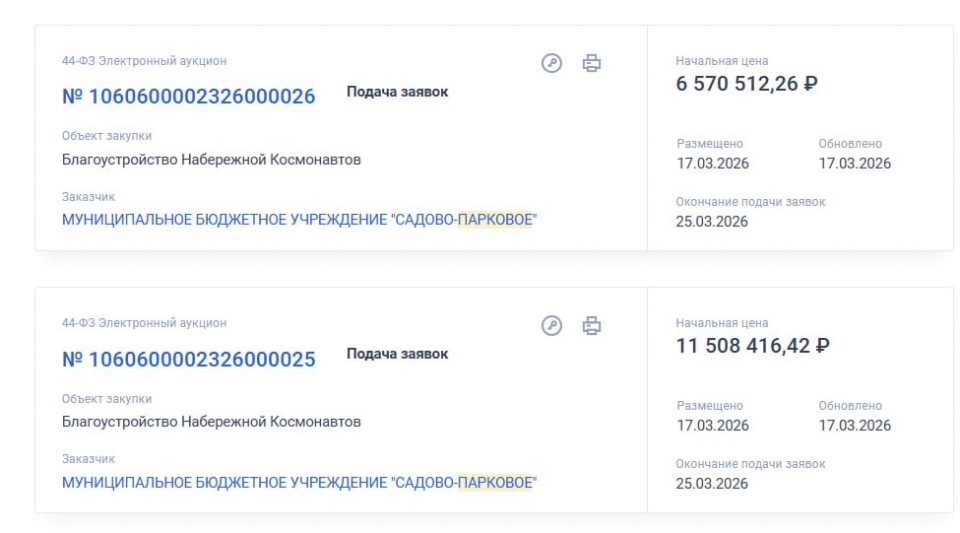This screenshot has width=960, height=533.
Task: Click the '44-ФЗ Электронный аукцион' label of auction 026
Action: tap(144, 61)
